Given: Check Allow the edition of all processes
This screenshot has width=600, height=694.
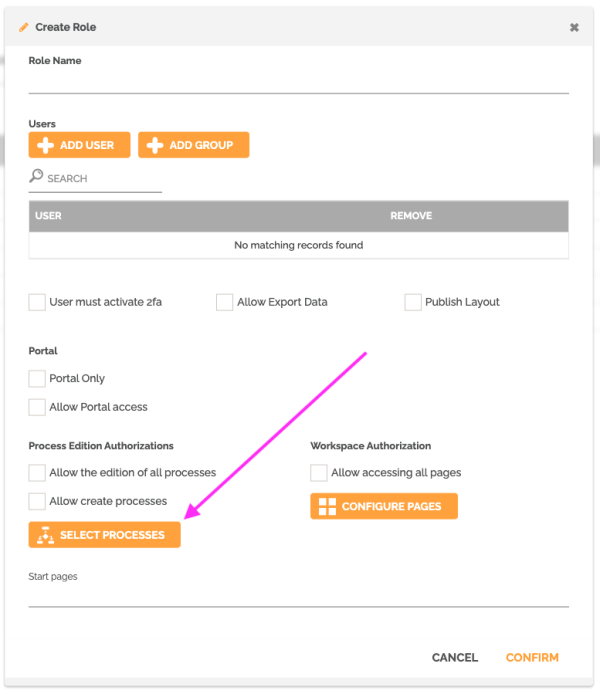Looking at the screenshot, I should (37, 473).
